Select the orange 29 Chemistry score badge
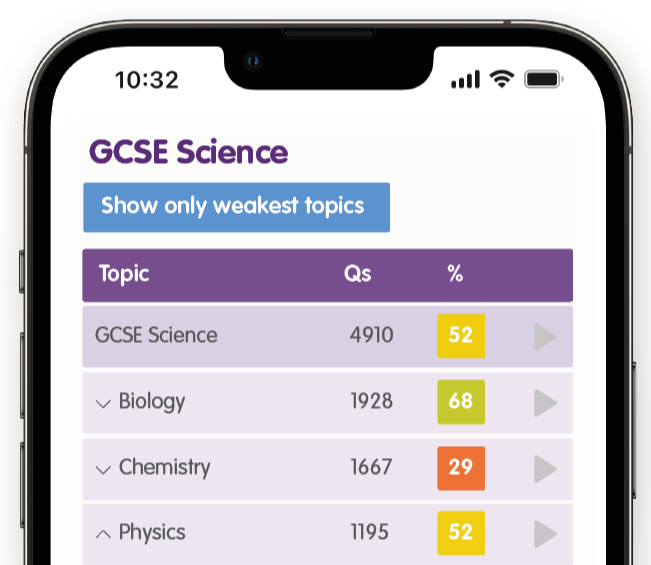Screen dimensions: 651x565 coord(461,468)
